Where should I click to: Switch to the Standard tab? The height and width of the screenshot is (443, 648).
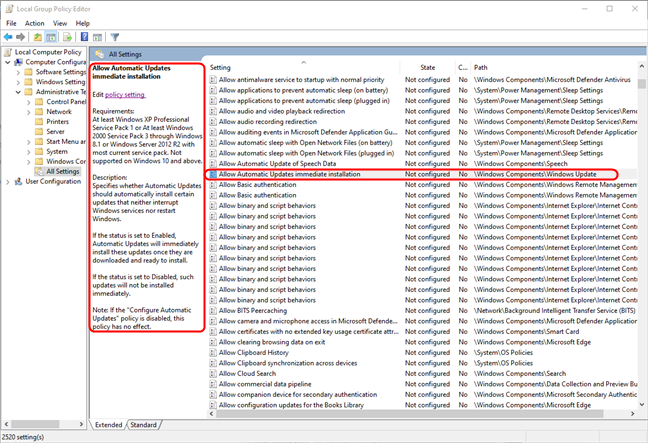143,425
